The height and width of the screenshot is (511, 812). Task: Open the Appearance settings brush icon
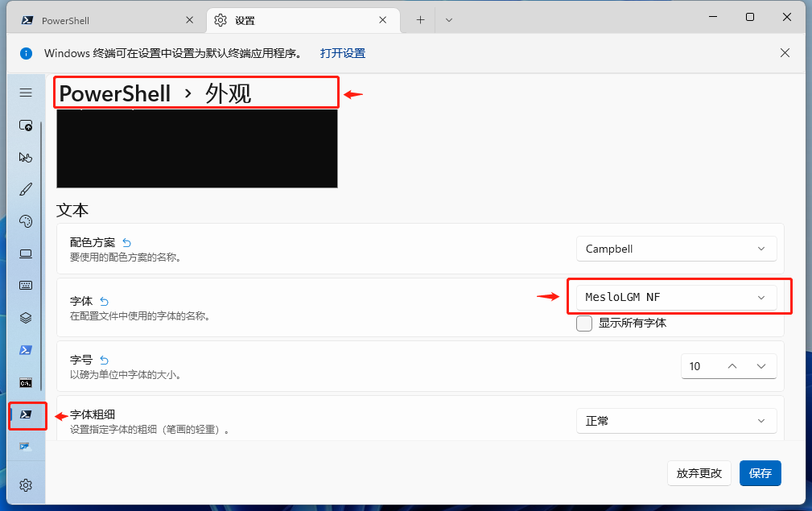(26, 189)
